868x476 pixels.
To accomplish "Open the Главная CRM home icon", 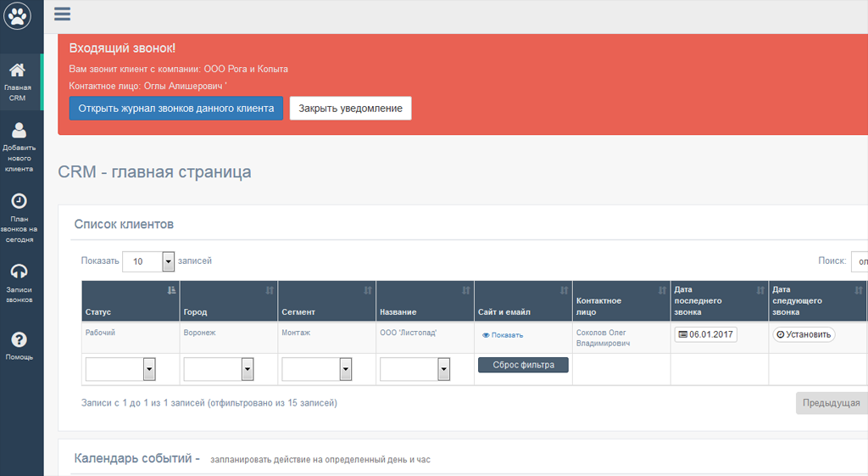I will pyautogui.click(x=17, y=70).
